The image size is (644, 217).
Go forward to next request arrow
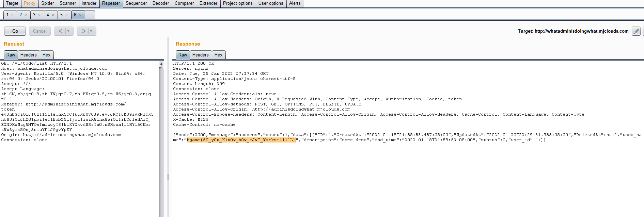(83, 31)
